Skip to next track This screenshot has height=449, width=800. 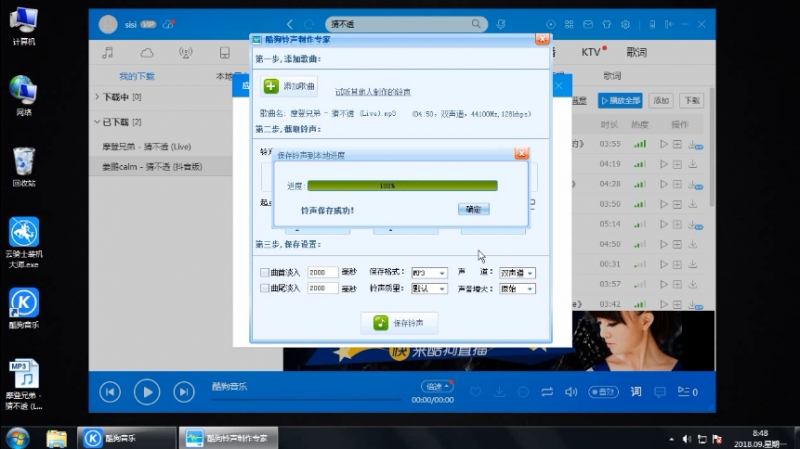click(184, 392)
